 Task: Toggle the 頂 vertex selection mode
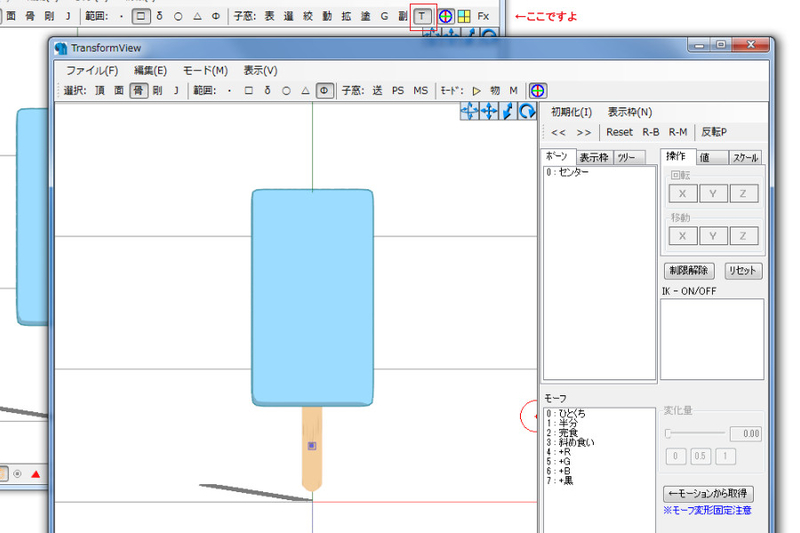click(x=99, y=91)
